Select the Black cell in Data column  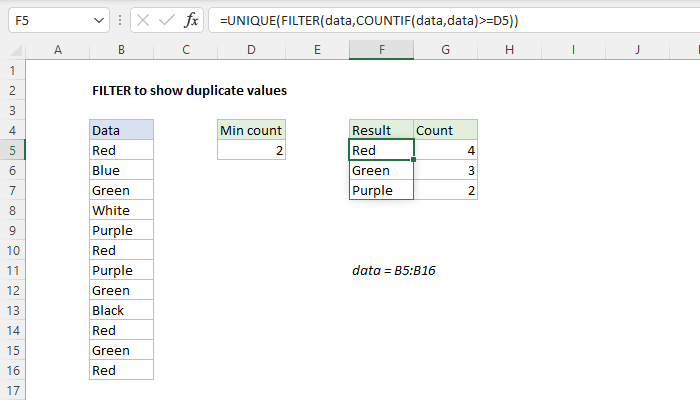pos(121,310)
